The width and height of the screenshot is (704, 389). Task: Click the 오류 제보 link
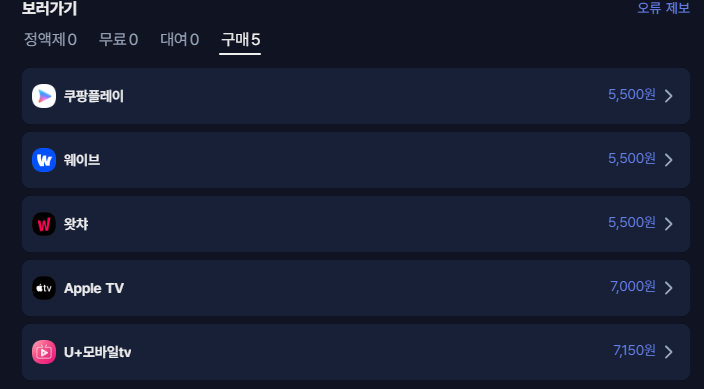pyautogui.click(x=664, y=8)
